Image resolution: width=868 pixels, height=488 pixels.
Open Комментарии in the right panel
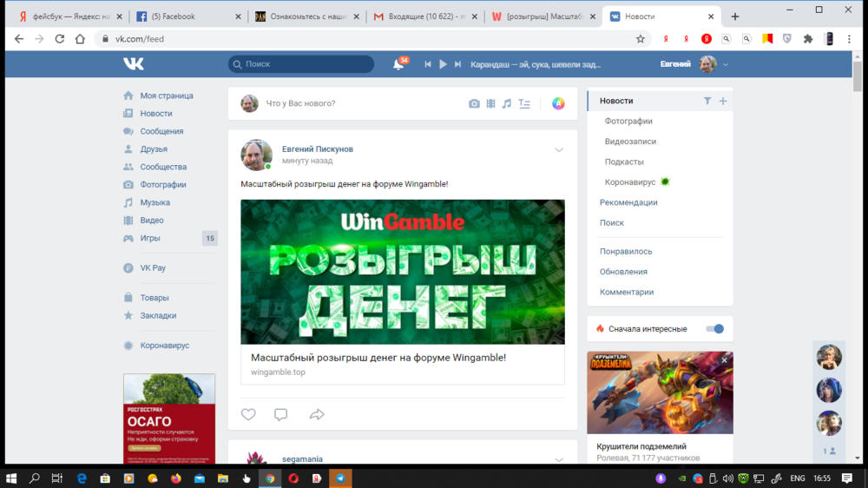pos(627,292)
